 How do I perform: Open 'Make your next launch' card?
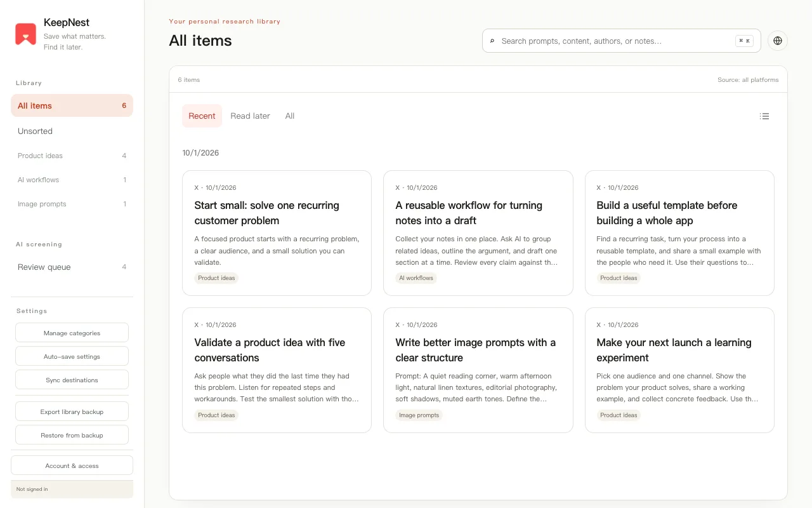(x=679, y=370)
